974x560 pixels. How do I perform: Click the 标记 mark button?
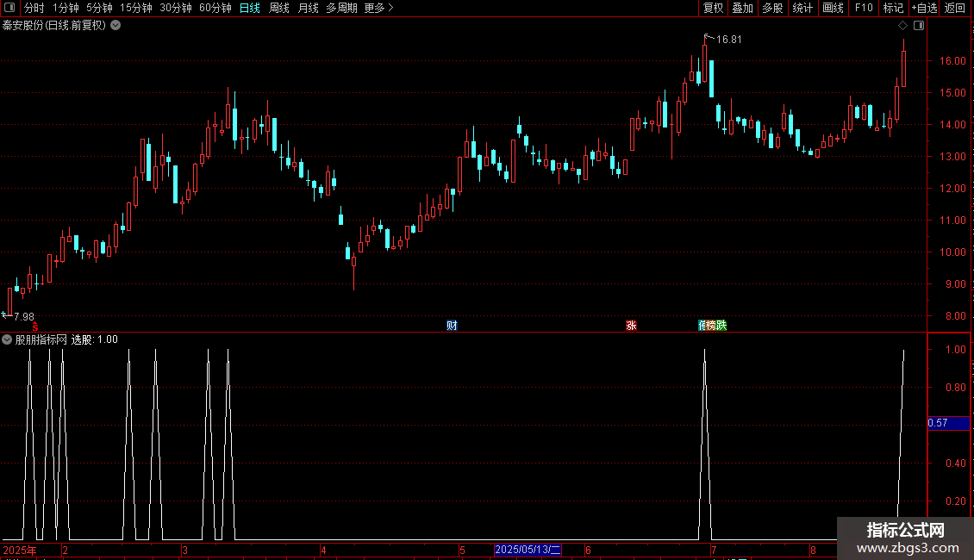click(x=893, y=8)
